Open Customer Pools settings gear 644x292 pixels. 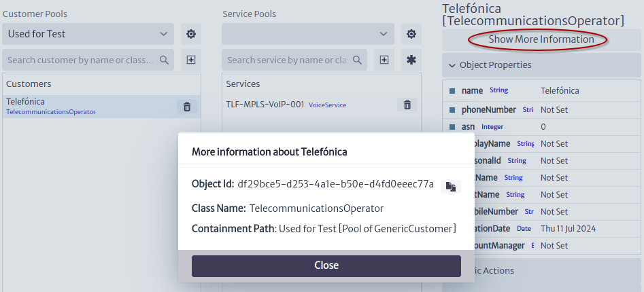pos(191,34)
